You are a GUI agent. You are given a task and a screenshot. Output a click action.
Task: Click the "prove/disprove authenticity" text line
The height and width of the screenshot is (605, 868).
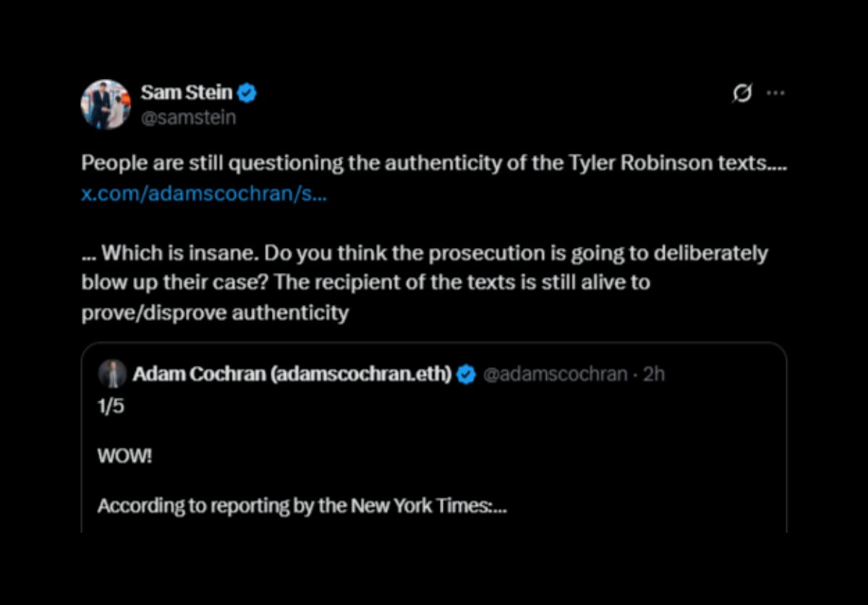[216, 313]
